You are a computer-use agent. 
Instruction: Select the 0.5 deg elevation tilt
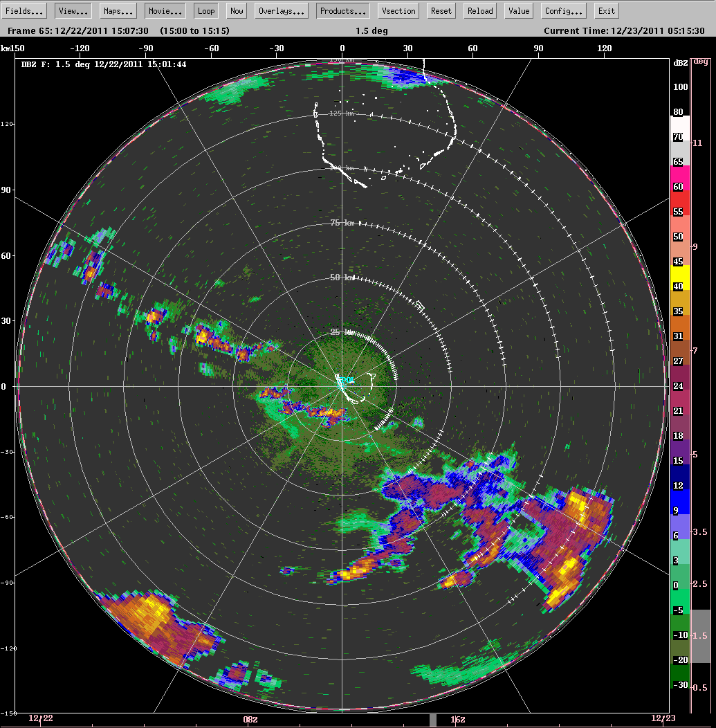700,687
